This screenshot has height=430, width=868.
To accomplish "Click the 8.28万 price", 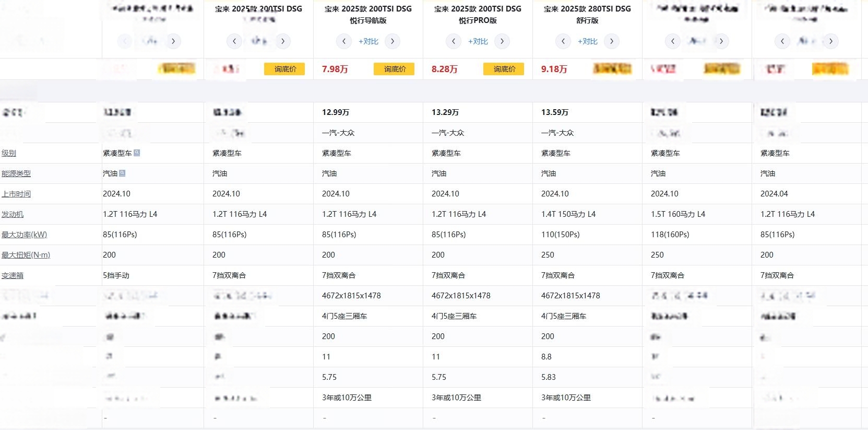I will pyautogui.click(x=445, y=69).
